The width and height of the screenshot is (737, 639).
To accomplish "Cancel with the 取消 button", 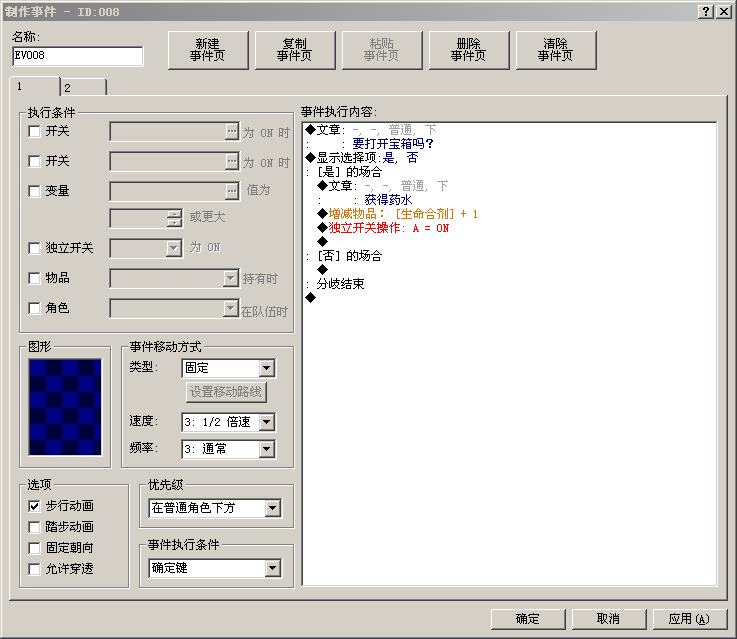I will [x=609, y=619].
